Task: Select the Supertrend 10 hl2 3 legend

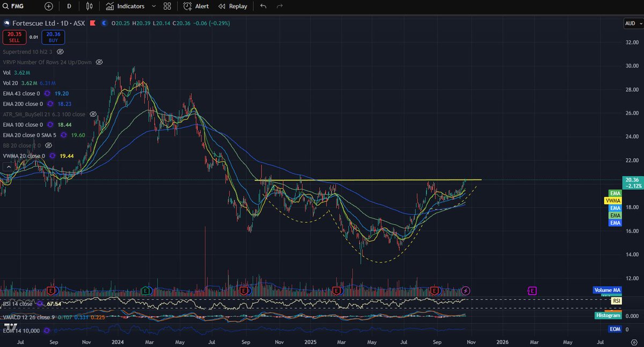Action: click(x=28, y=52)
